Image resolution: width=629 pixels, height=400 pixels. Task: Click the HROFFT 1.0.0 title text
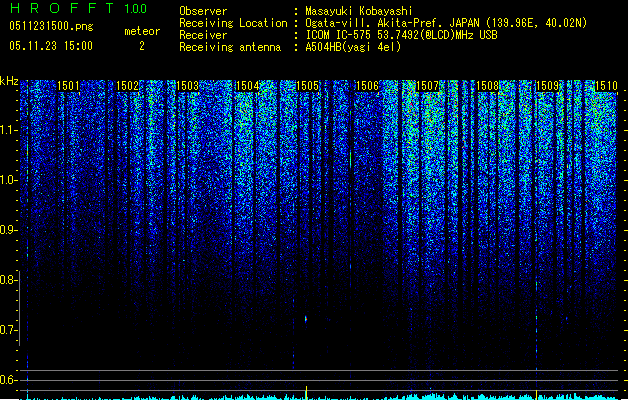click(78, 8)
